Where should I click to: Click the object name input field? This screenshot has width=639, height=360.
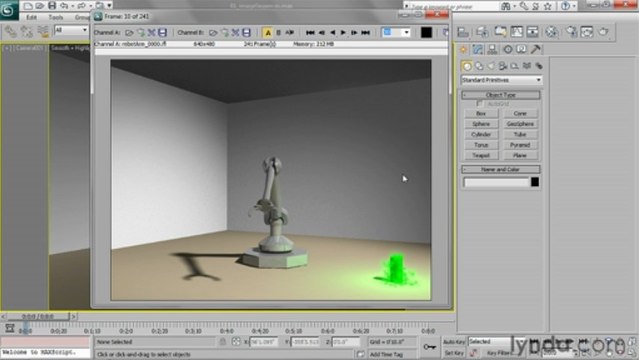(496, 182)
